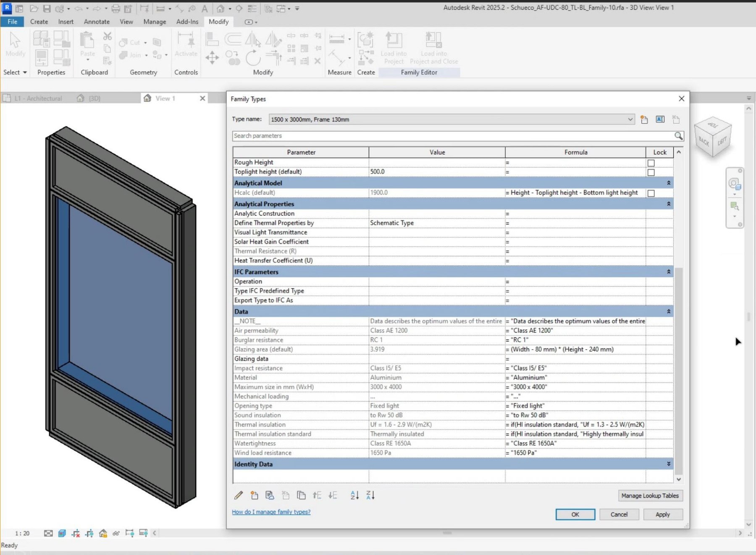756x555 pixels.
Task: Check the Lock box for Rough Height
Action: [651, 163]
